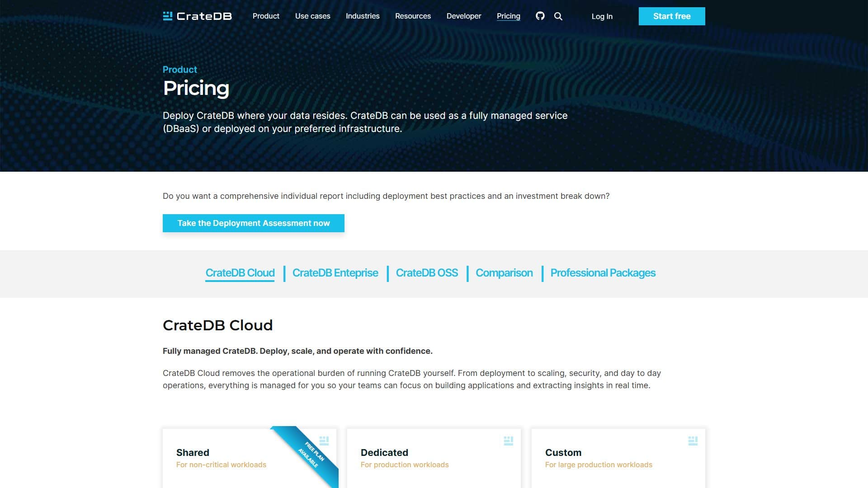Open the Developer menu
Viewport: 868px width, 488px height.
coord(464,16)
